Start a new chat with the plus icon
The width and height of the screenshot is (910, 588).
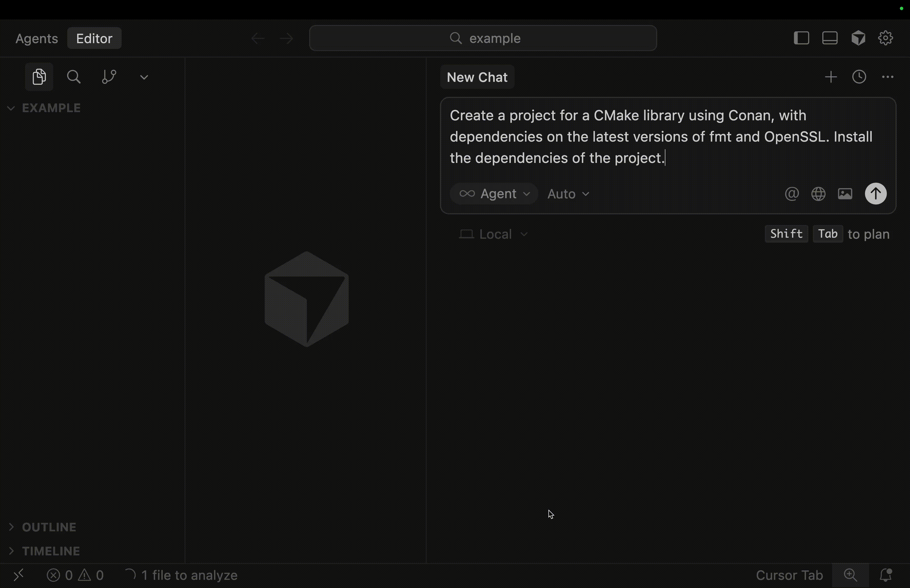click(x=831, y=77)
